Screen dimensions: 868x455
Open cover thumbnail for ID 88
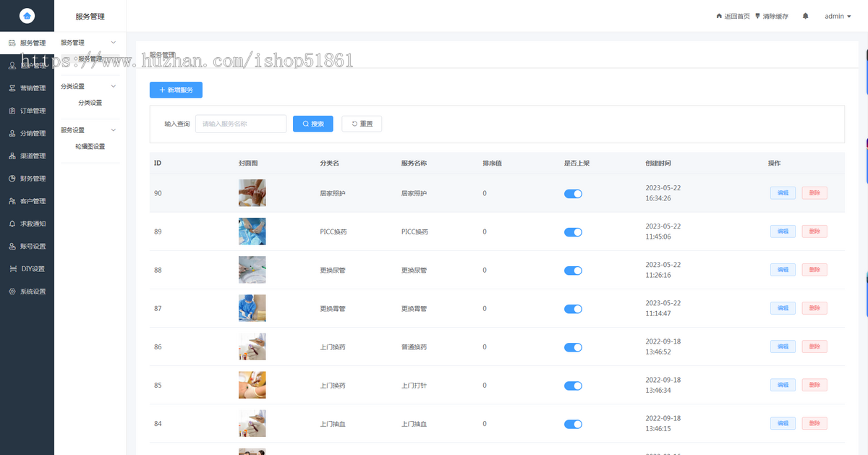[x=252, y=270]
